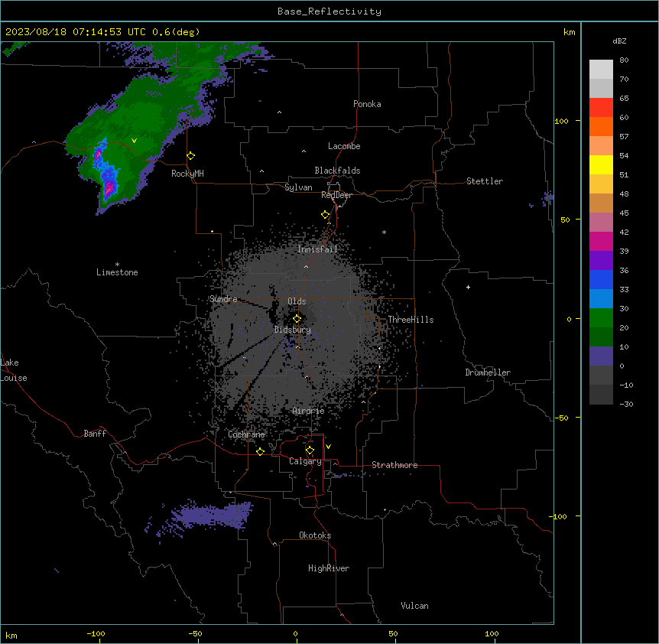
Task: Click the Vulcan city label
Action: 414,606
